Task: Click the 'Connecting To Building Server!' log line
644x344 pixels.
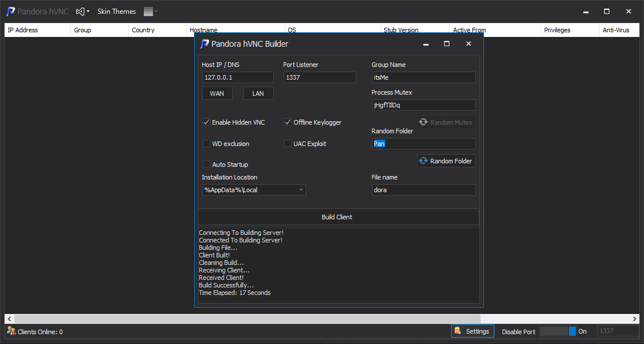Action: 241,233
